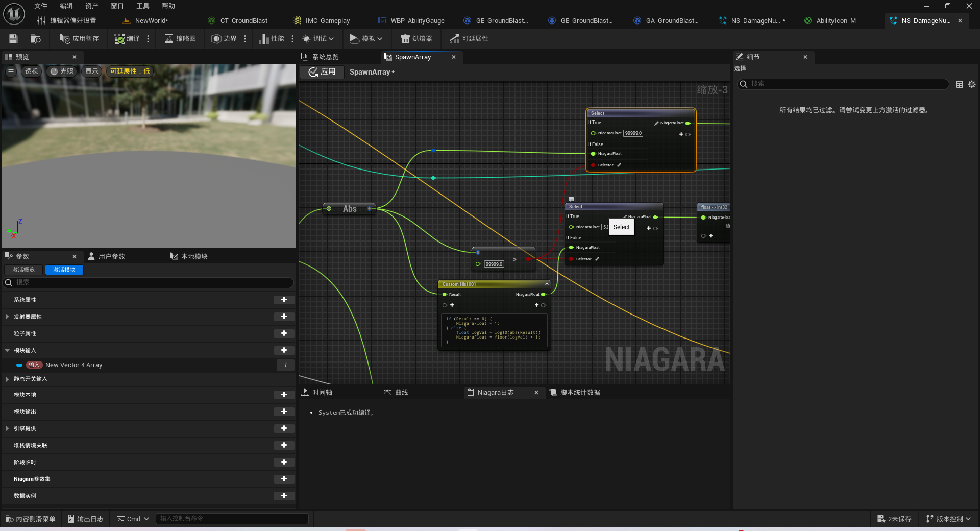The height and width of the screenshot is (531, 980).
Task: Open the Content Drawer
Action: 31,519
